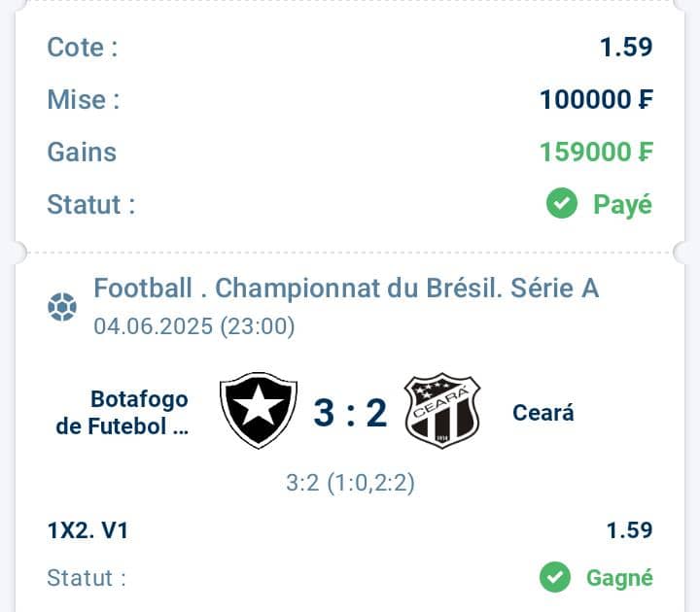Click the 3 : 2 final score
Image resolution: width=700 pixels, height=612 pixels.
point(350,413)
